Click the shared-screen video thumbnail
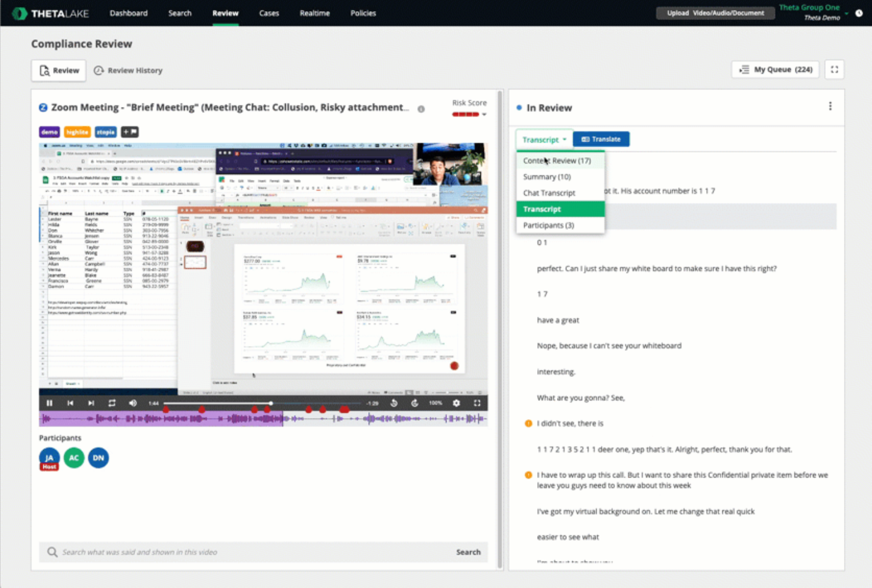 pos(263,269)
